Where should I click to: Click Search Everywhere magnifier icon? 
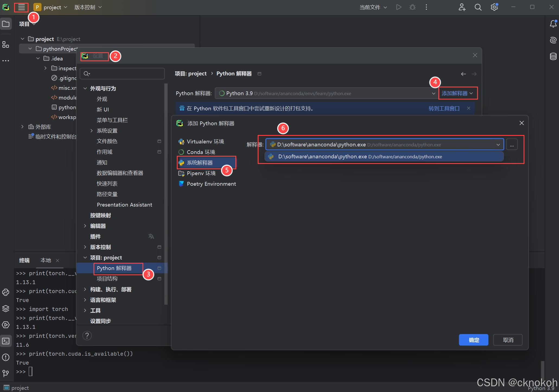pos(478,7)
